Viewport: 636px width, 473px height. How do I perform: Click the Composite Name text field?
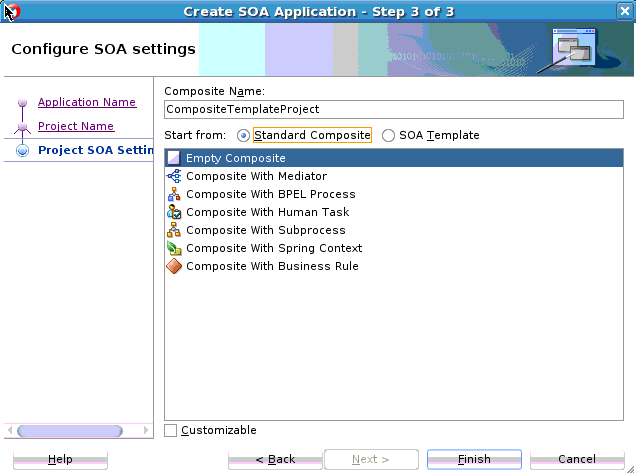[393, 109]
